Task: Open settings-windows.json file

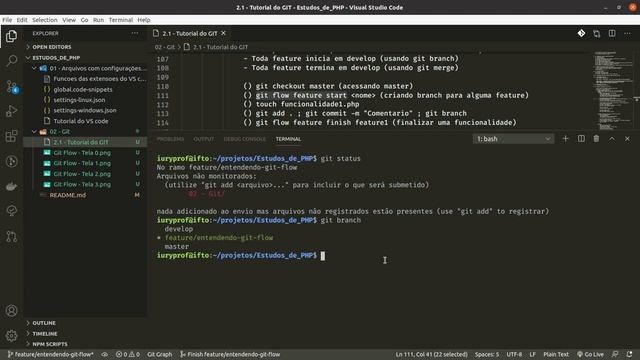Action: (x=85, y=110)
